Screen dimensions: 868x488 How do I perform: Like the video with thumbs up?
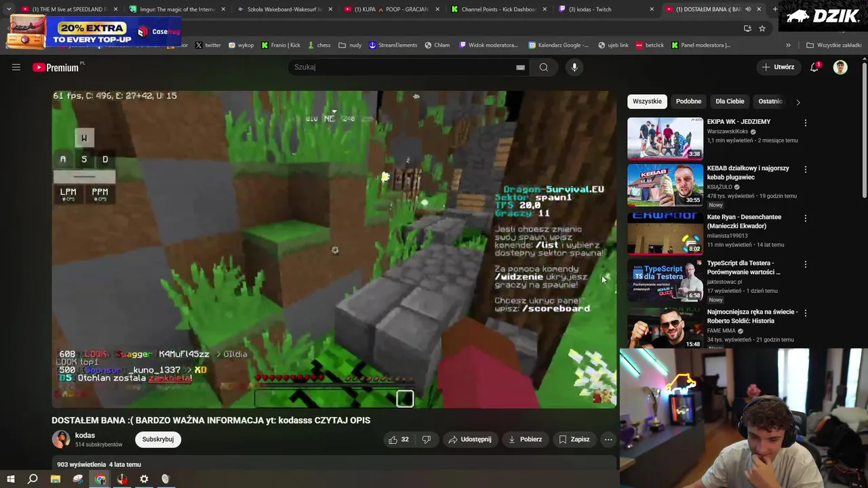(399, 439)
